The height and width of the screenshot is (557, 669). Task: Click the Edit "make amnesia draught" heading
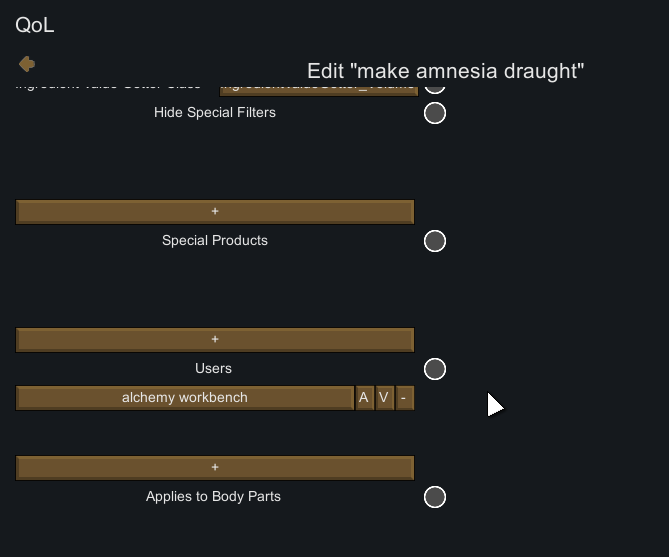(x=445, y=71)
